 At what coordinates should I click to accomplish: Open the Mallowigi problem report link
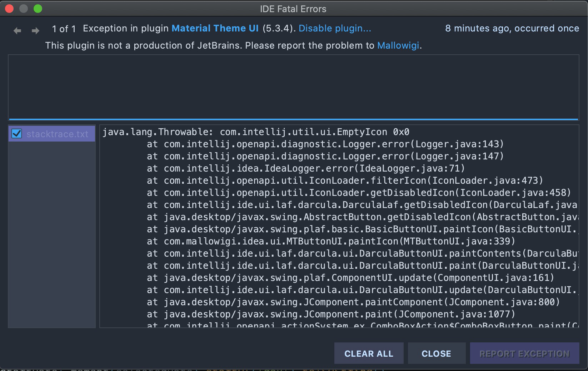point(398,45)
